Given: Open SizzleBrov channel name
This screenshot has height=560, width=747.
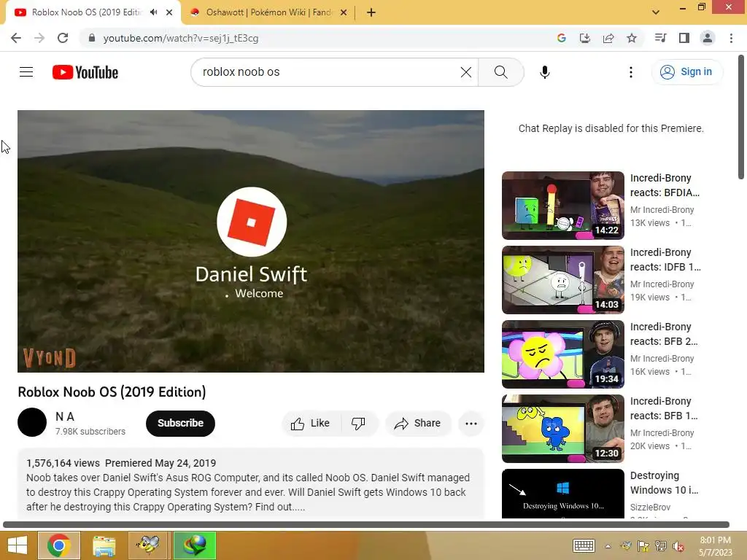Looking at the screenshot, I should 650,507.
